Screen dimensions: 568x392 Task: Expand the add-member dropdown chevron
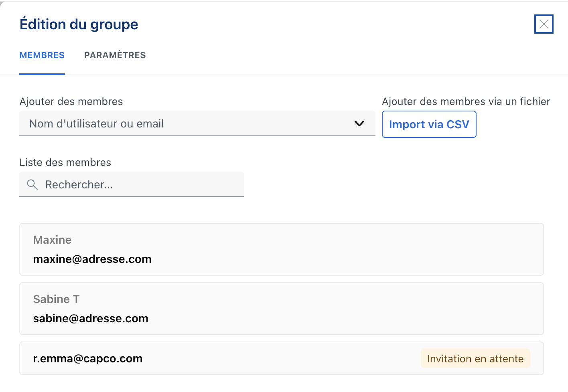(359, 123)
